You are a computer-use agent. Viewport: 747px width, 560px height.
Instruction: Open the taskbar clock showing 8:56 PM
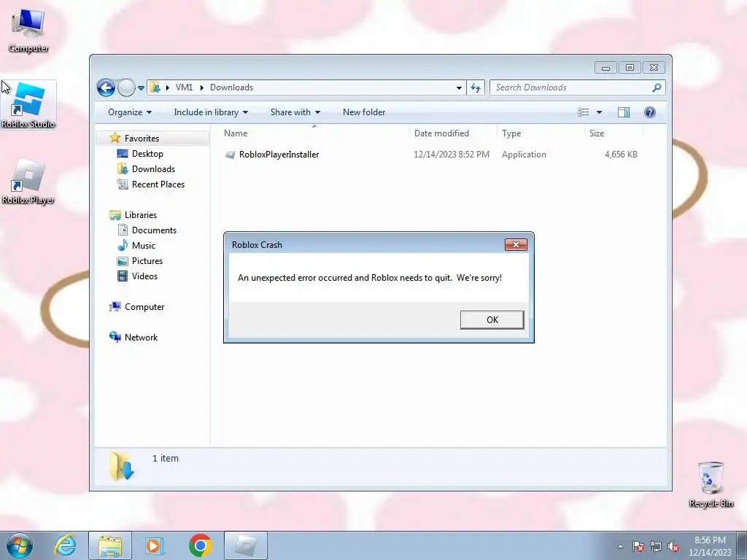pos(709,546)
